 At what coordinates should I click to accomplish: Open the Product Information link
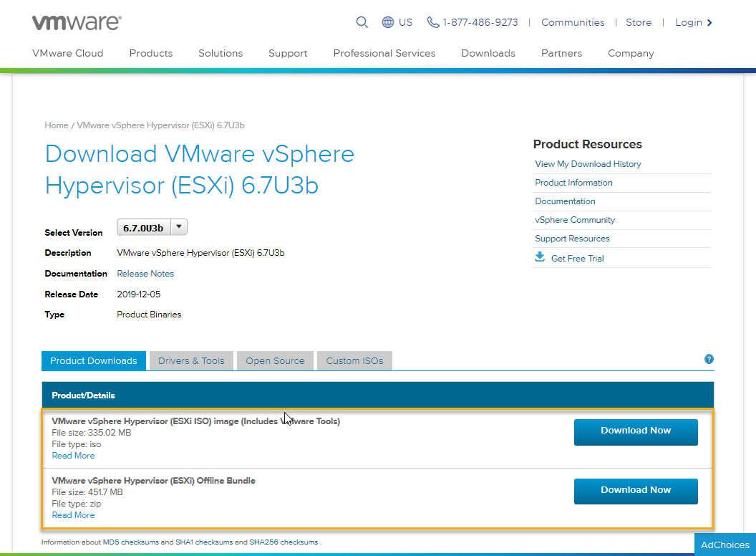[x=573, y=183]
